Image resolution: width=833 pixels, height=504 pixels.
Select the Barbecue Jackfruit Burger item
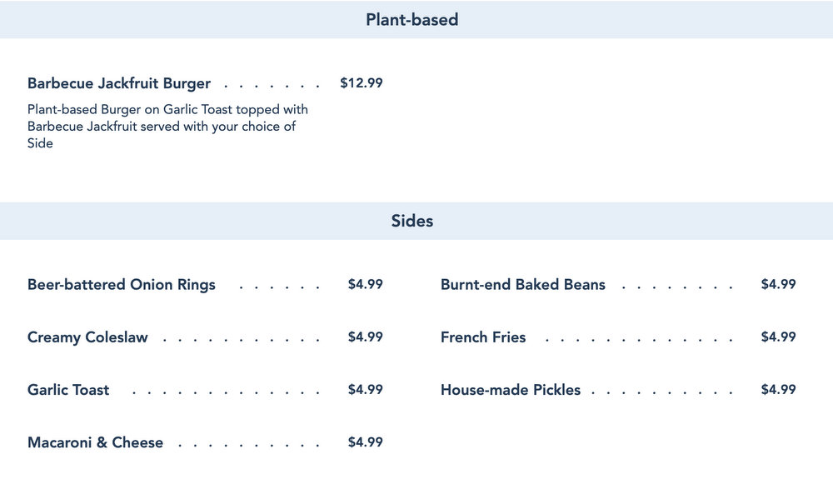[119, 83]
